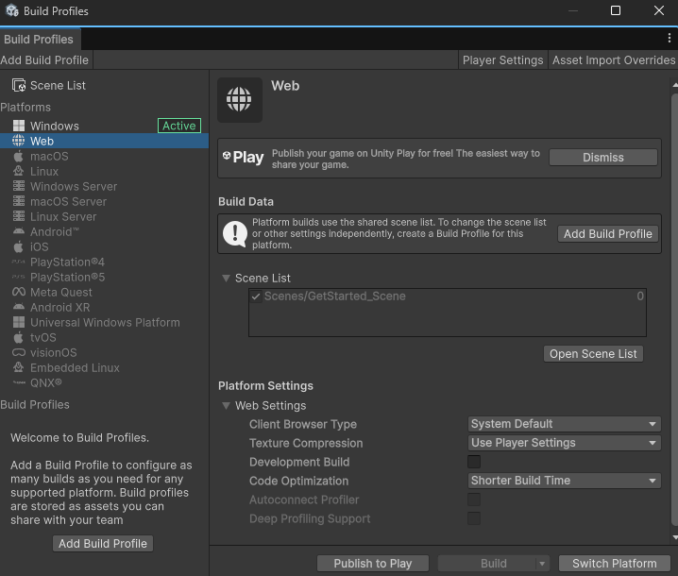Enable the Development Build checkbox
This screenshot has width=678, height=576.
coord(474,462)
